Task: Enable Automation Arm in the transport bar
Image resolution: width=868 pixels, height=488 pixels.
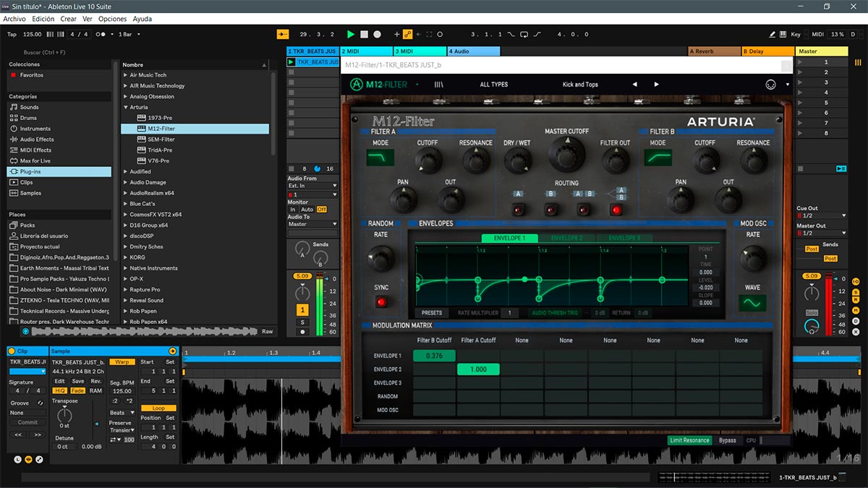Action: click(407, 34)
